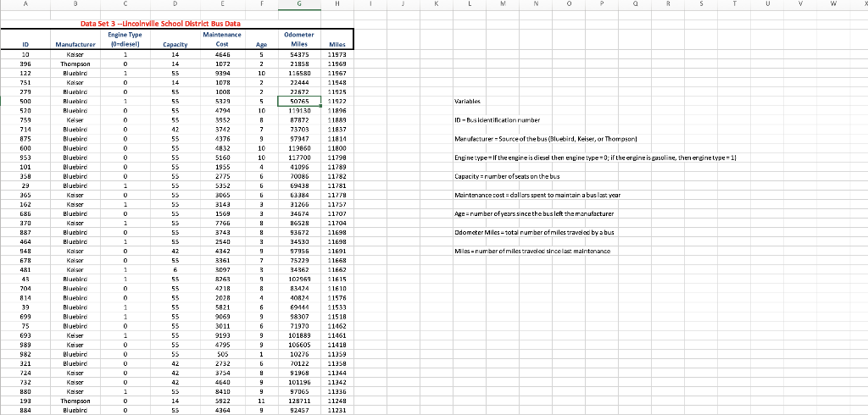Viewport: 868px width, 415px height.
Task: Select ID cell 751
Action: (x=25, y=83)
